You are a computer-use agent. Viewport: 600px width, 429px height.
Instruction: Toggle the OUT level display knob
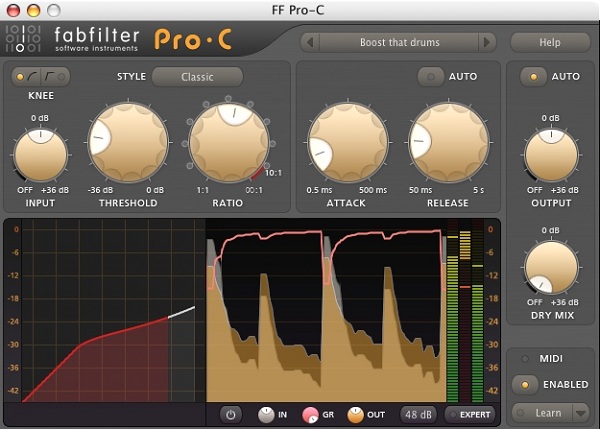pyautogui.click(x=355, y=415)
